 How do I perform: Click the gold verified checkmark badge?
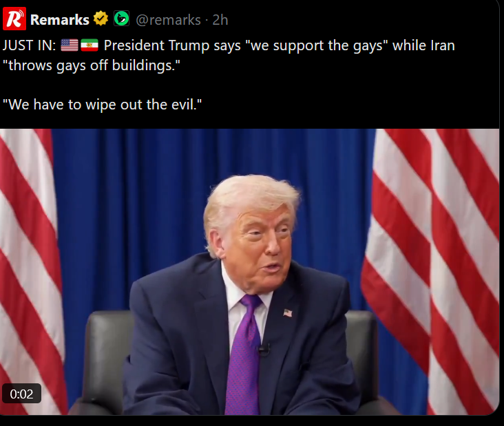101,19
